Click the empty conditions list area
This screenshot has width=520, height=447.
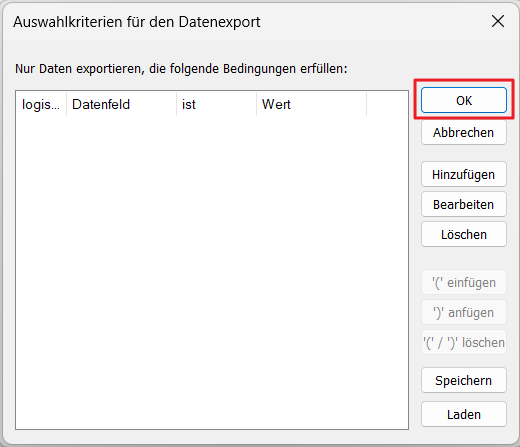pyautogui.click(x=212, y=272)
